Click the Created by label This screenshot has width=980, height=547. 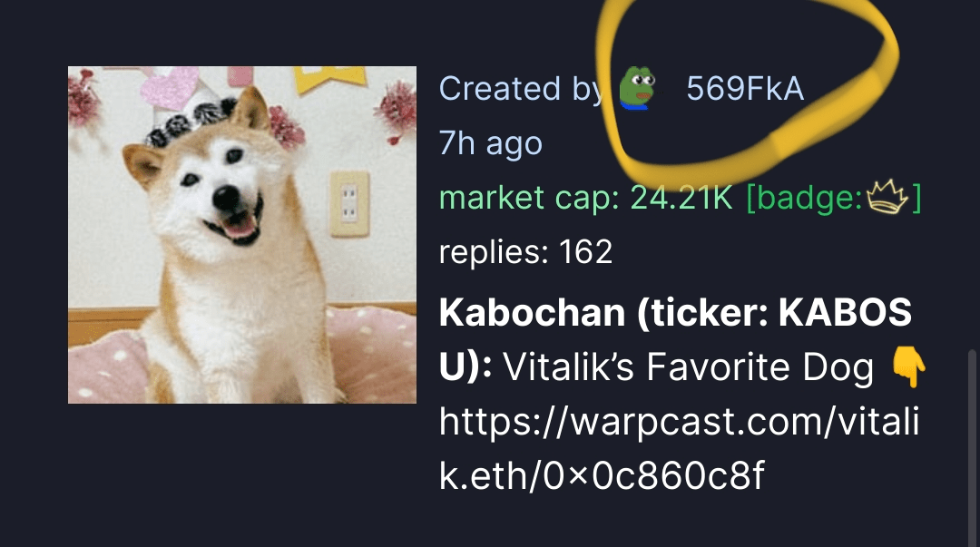pyautogui.click(x=521, y=89)
